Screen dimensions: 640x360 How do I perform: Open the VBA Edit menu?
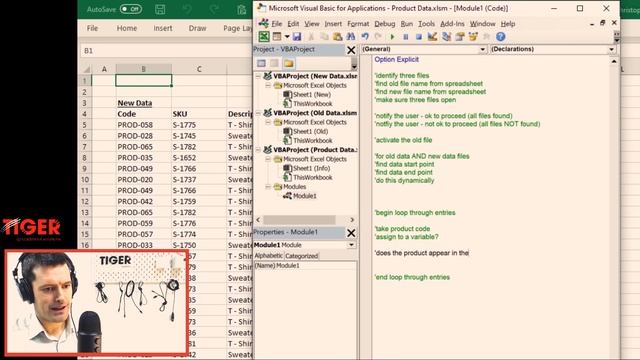[x=293, y=24]
